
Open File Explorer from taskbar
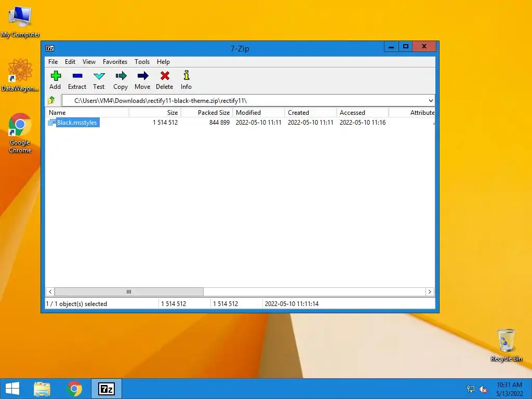tap(42, 389)
